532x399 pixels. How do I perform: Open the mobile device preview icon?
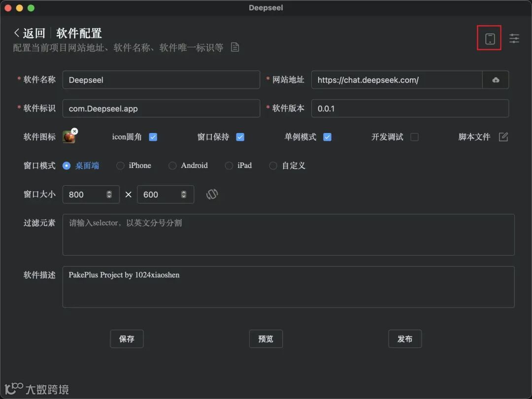(x=490, y=38)
